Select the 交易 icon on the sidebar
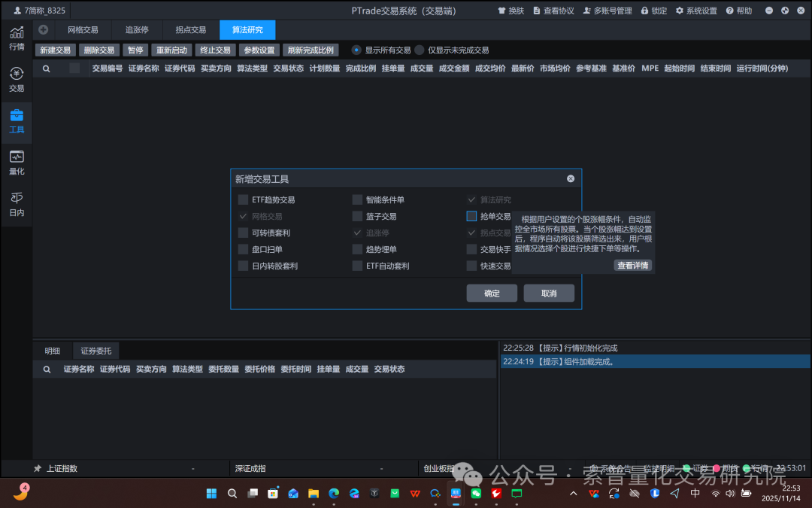812x508 pixels. (x=17, y=79)
